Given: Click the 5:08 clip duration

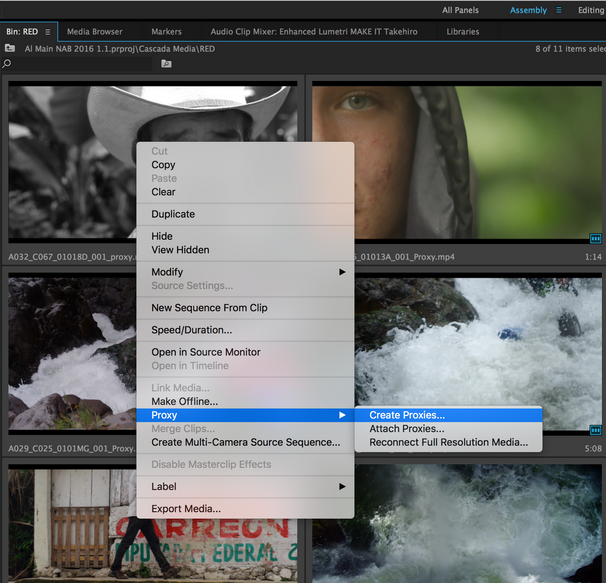Looking at the screenshot, I should [593, 448].
